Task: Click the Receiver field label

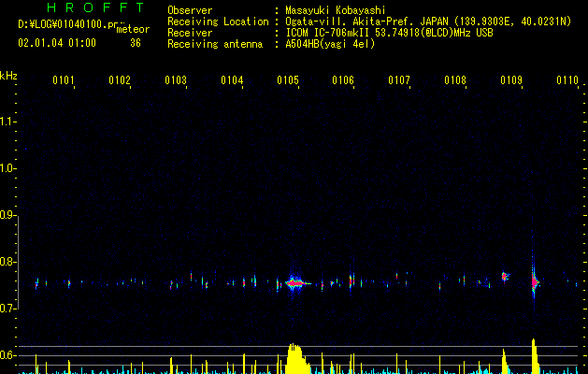Action: [x=190, y=33]
